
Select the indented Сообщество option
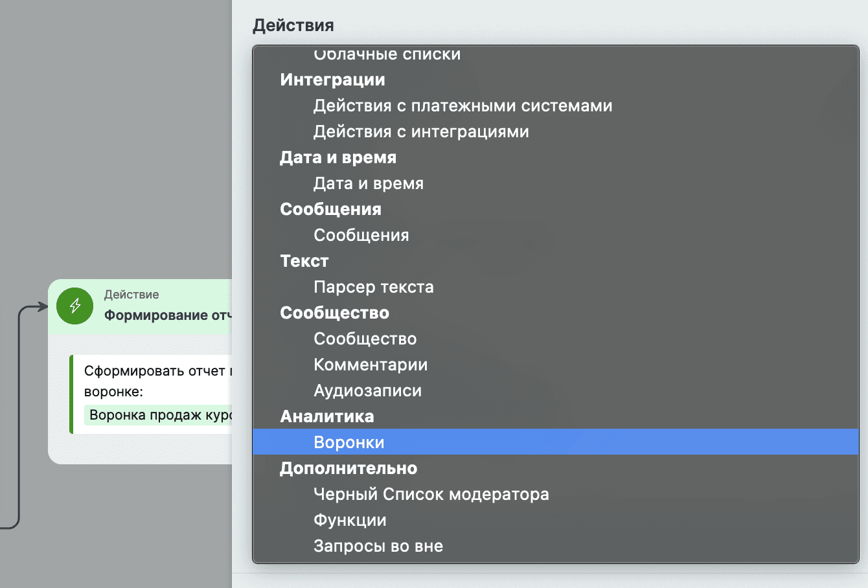365,339
